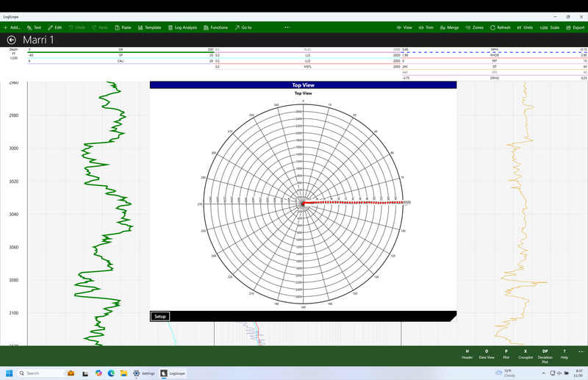Open Help from the bottom bar
This screenshot has height=380, width=588.
pyautogui.click(x=564, y=354)
